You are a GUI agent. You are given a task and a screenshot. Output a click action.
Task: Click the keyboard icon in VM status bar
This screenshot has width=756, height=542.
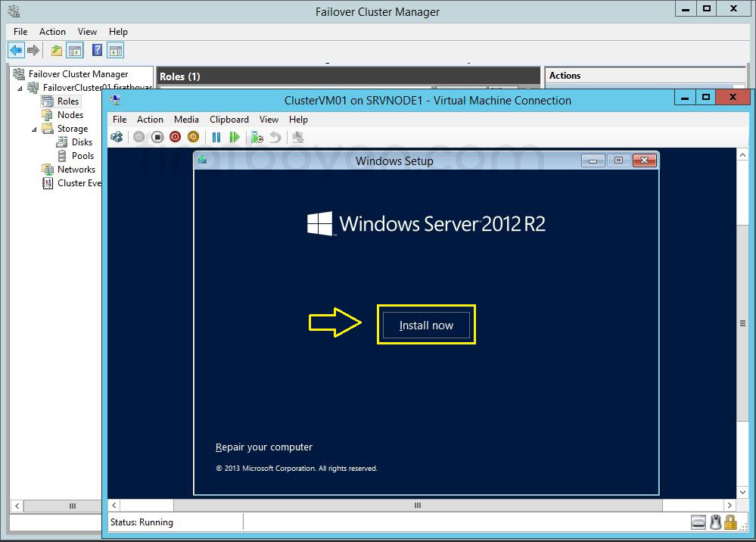click(698, 522)
